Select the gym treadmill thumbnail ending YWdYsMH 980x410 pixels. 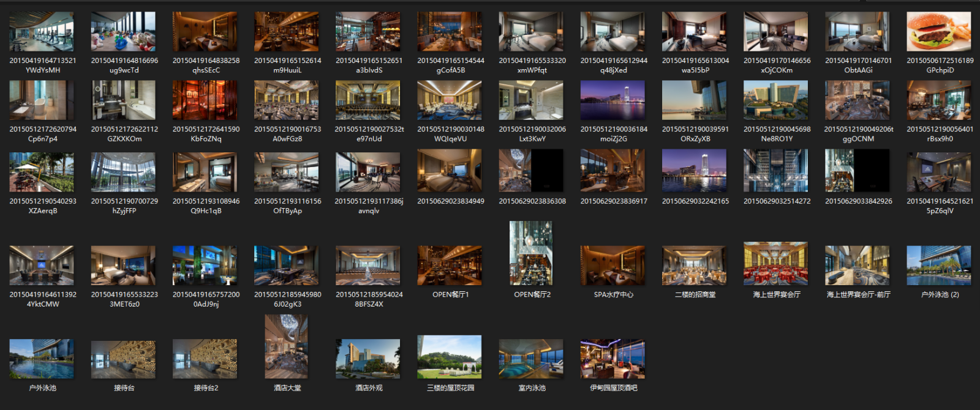[x=42, y=32]
